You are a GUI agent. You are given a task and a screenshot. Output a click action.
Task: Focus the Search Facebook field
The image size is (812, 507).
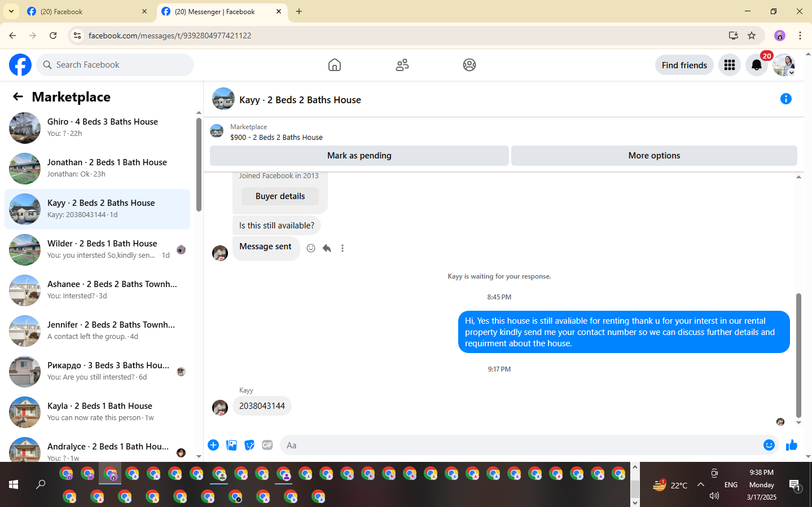click(115, 65)
